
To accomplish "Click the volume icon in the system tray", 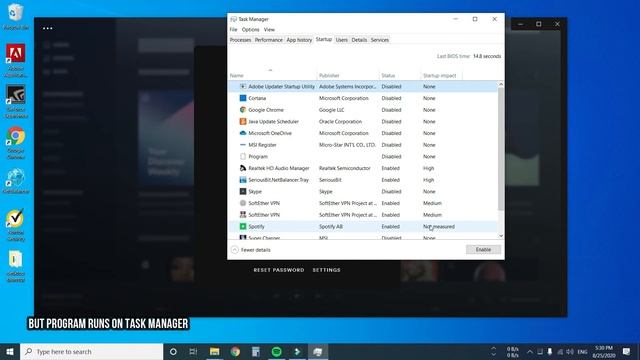I will (x=570, y=351).
